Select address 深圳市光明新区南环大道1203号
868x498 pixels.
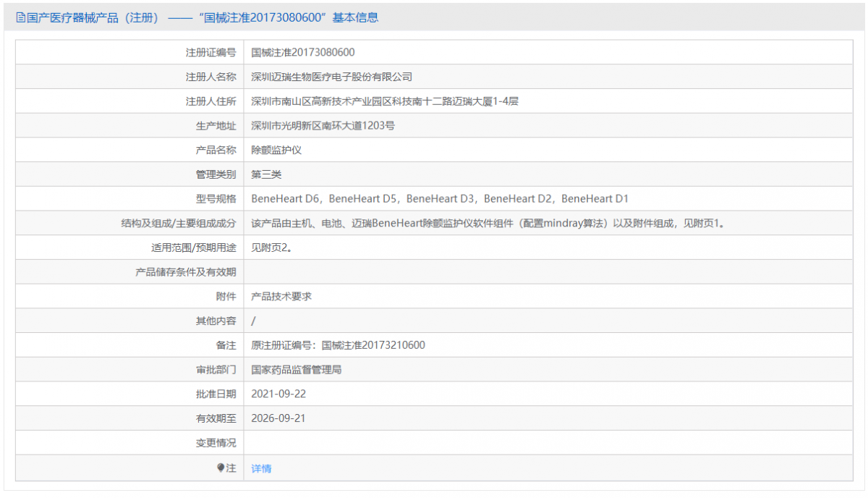323,126
